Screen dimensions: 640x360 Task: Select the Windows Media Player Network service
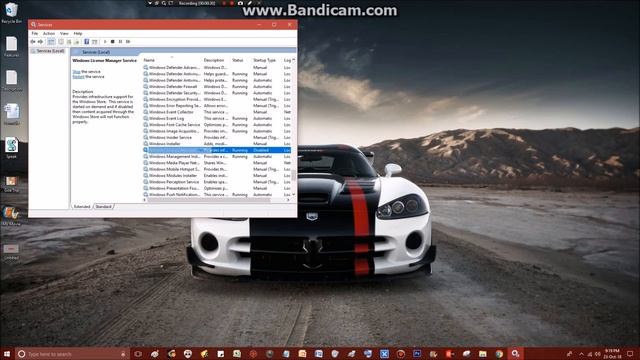(217, 163)
